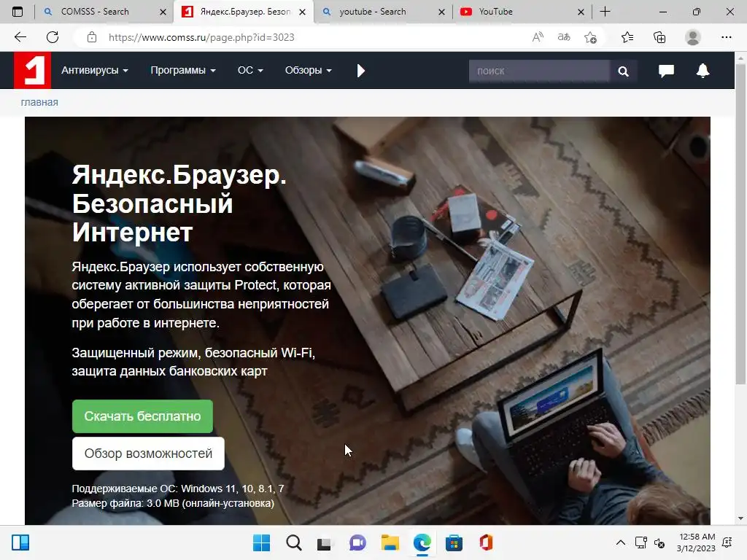Open Windows widgets panel
747x560 pixels.
[x=20, y=542]
